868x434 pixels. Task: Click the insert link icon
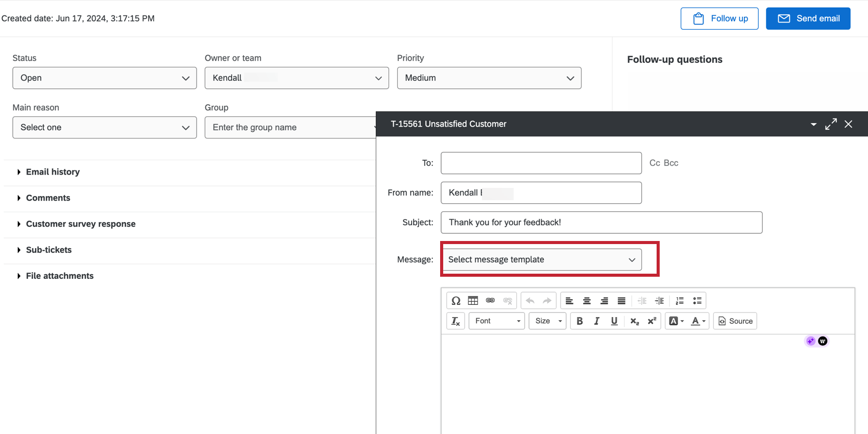tap(490, 301)
